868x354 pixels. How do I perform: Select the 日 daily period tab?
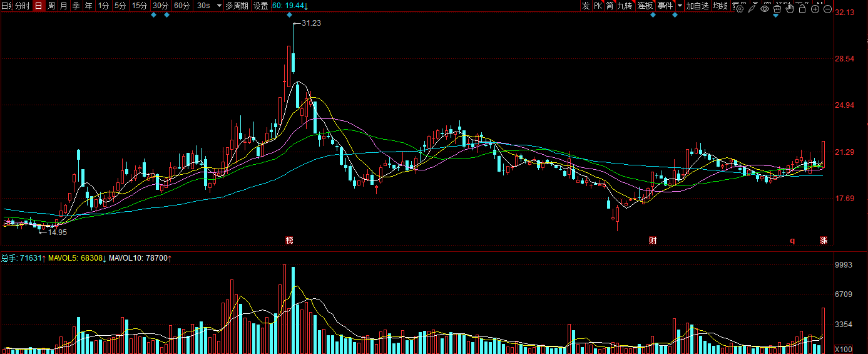(38, 6)
